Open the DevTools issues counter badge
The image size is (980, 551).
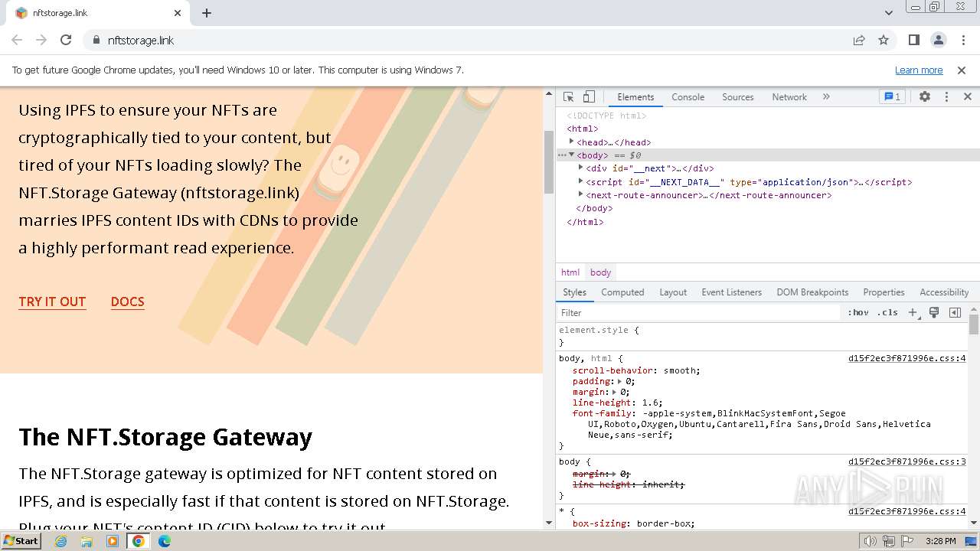coord(892,96)
